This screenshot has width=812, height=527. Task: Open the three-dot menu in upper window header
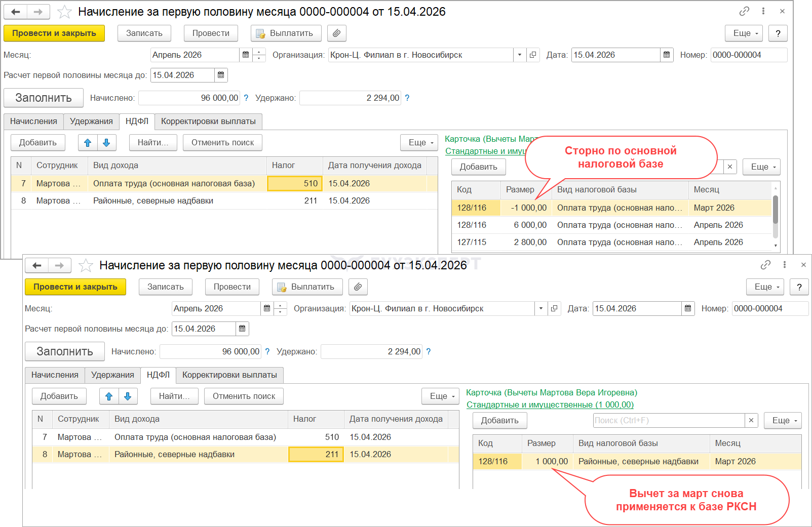click(763, 11)
